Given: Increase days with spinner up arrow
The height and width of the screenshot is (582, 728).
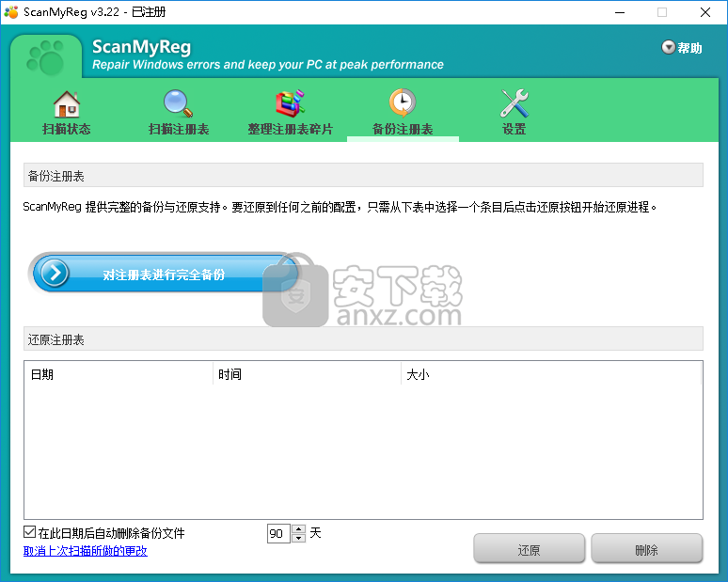Looking at the screenshot, I should click(298, 529).
